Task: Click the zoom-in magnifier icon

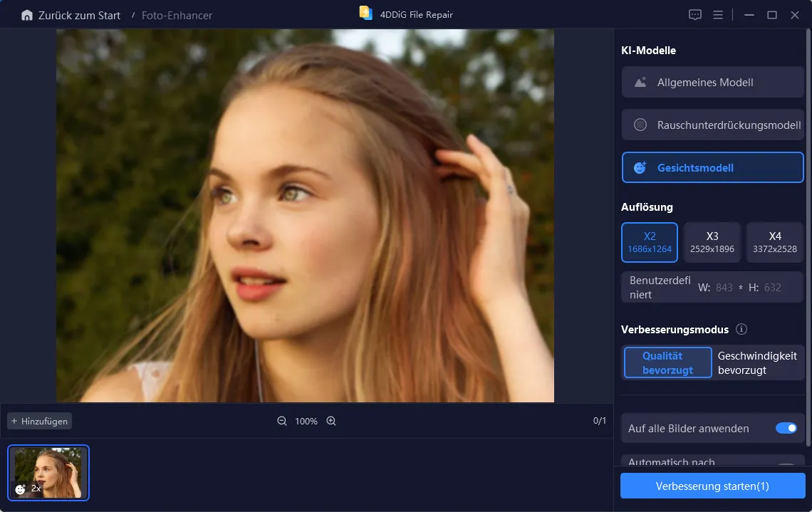Action: point(330,421)
